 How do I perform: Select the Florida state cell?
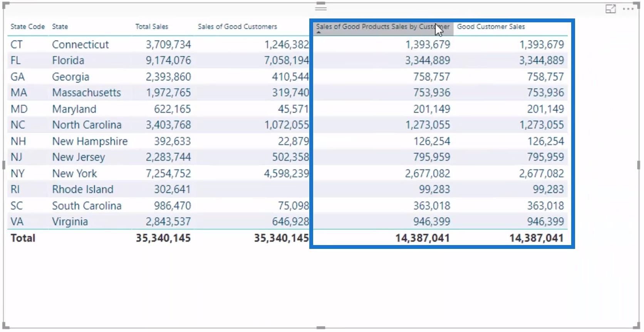tap(68, 60)
